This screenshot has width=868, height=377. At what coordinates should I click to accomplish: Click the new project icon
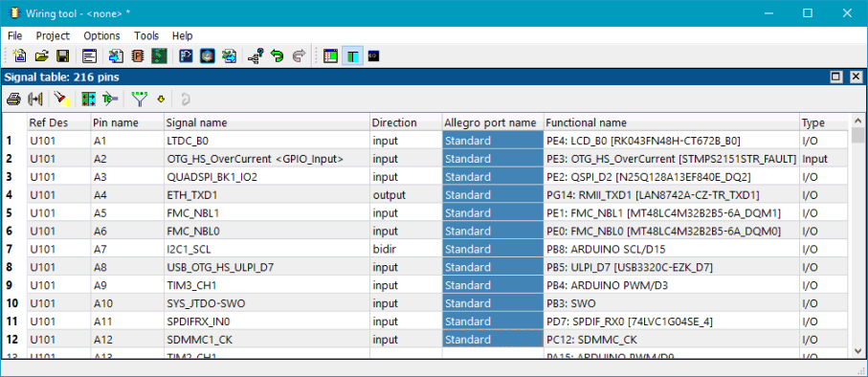pyautogui.click(x=19, y=55)
